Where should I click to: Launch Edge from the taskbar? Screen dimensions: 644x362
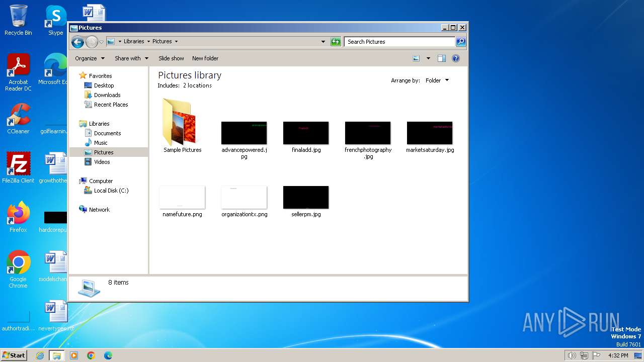coord(108,355)
